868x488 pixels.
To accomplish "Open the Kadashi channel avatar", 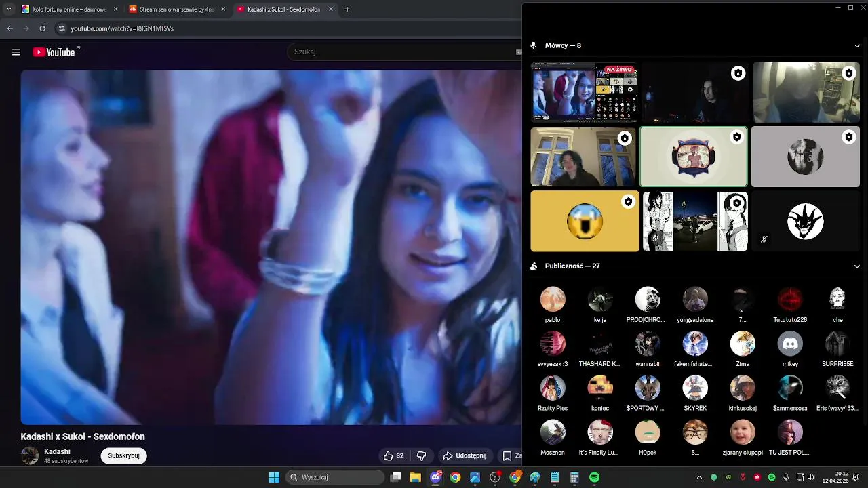I will 30,455.
